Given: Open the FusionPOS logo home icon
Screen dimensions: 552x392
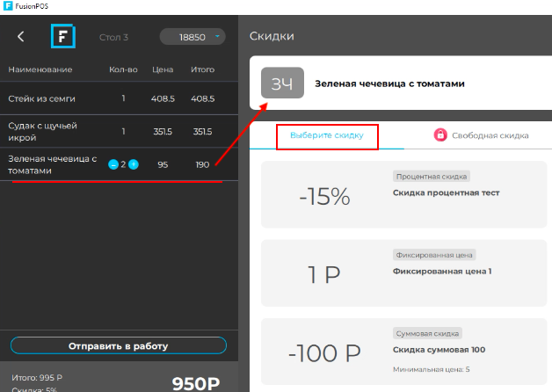Looking at the screenshot, I should click(x=63, y=36).
